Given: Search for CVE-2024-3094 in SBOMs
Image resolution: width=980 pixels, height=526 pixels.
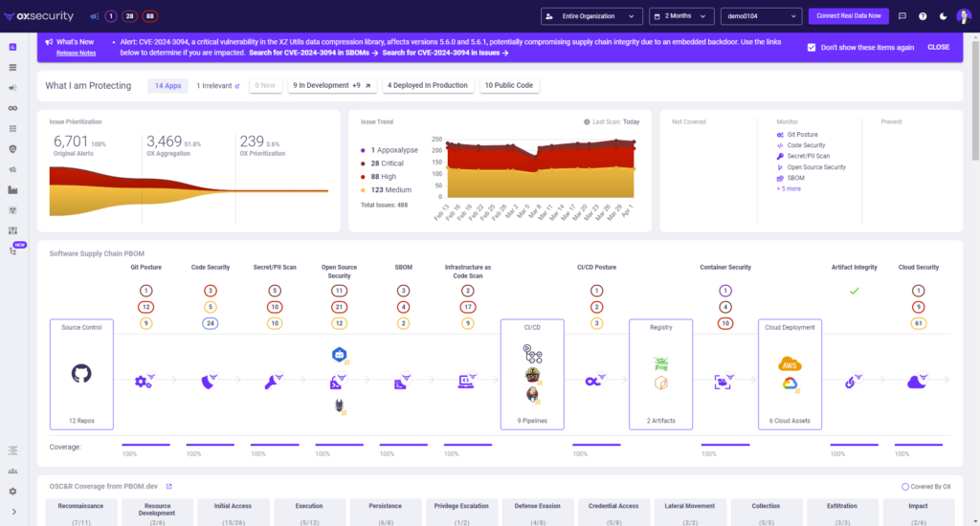Looking at the screenshot, I should pos(313,54).
